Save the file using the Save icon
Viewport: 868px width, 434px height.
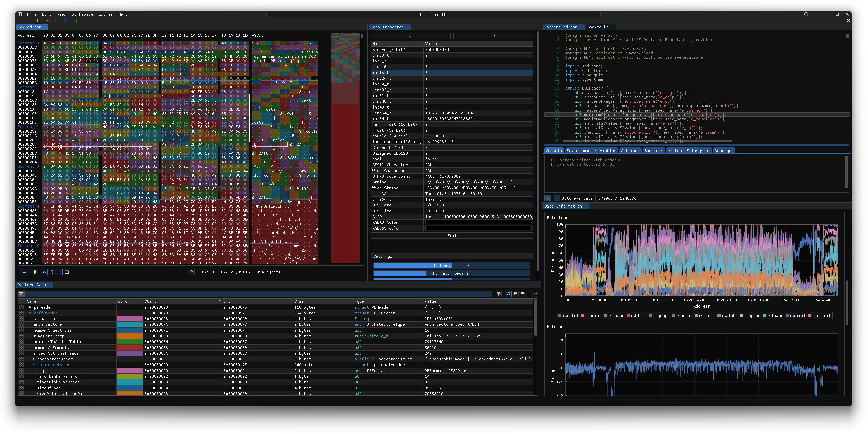tap(57, 20)
